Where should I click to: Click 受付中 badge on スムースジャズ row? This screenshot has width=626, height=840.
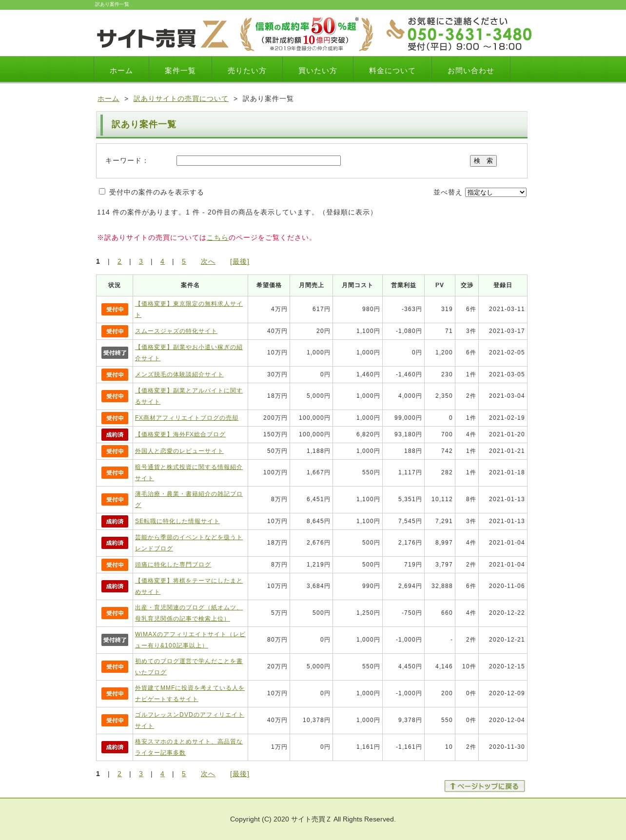115,332
